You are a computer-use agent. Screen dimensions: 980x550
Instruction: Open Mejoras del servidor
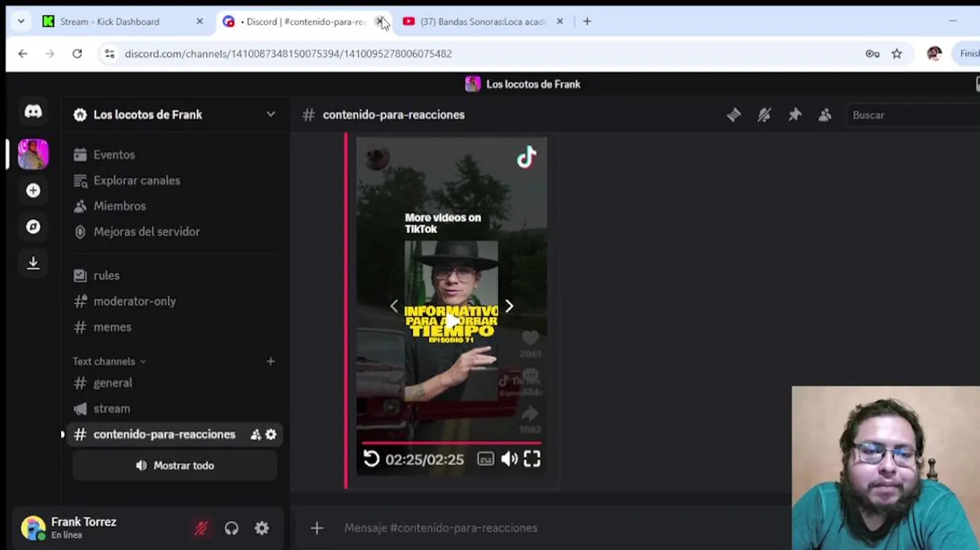pos(174,231)
